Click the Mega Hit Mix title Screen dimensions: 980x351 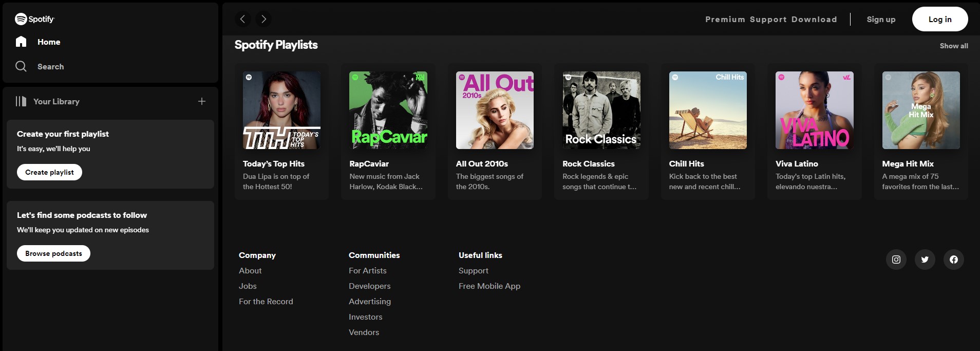(908, 164)
